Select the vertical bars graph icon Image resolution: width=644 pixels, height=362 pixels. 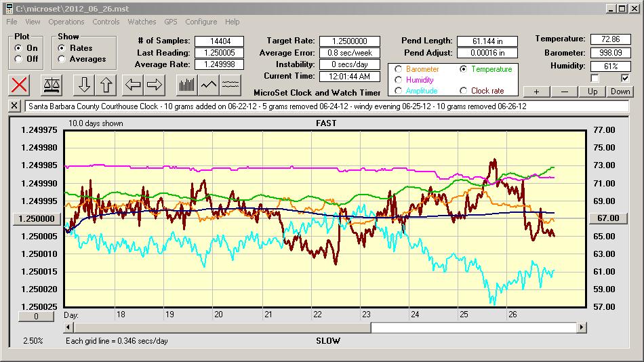coord(186,85)
